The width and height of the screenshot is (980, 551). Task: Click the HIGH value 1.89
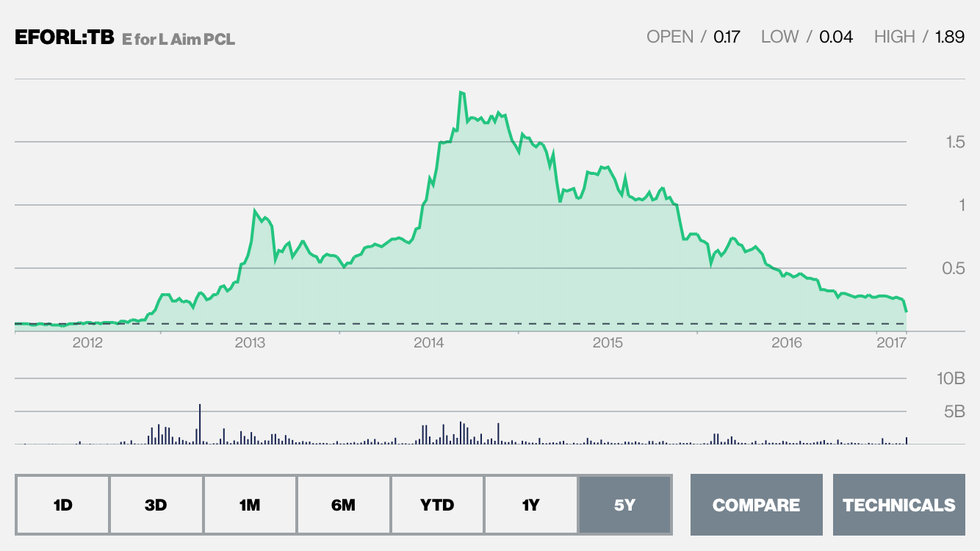point(949,37)
